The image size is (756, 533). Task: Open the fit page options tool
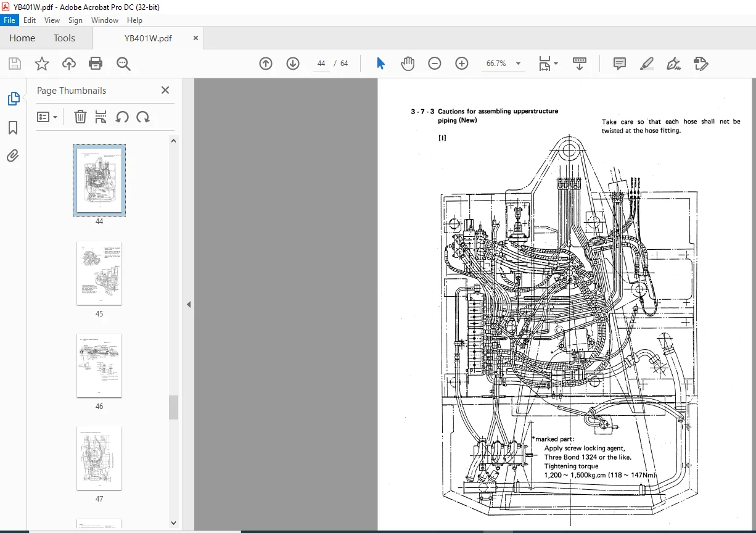tap(548, 64)
